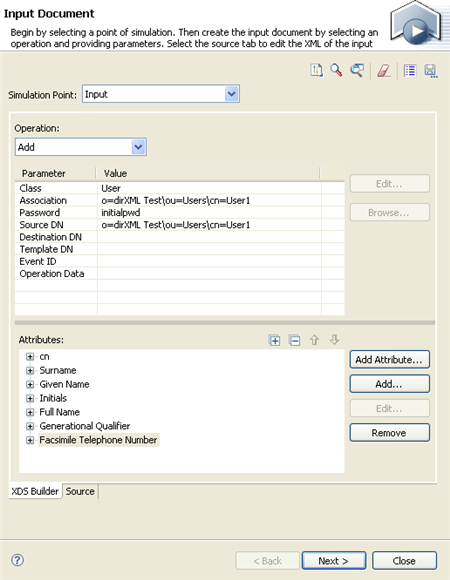Expand the Full Name attribute node

coord(30,412)
